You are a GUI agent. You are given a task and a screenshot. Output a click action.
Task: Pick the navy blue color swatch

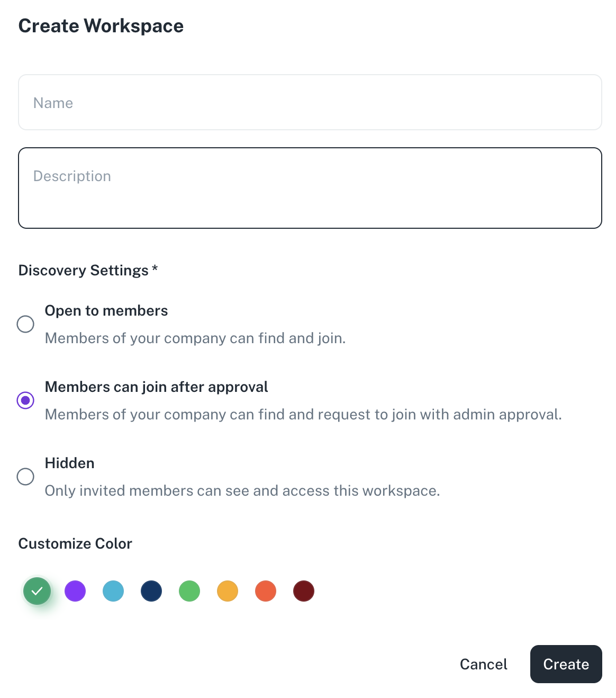(x=151, y=591)
